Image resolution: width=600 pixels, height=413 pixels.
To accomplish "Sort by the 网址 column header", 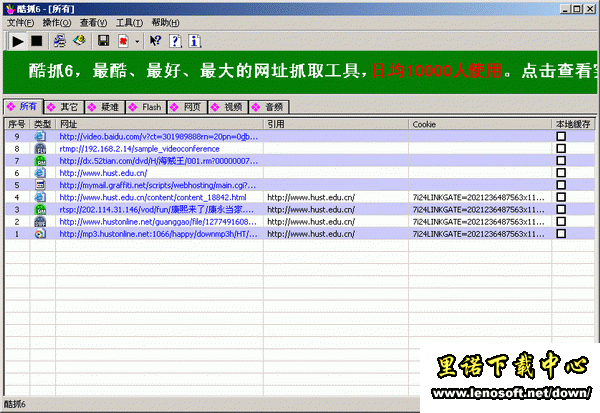I will click(159, 124).
